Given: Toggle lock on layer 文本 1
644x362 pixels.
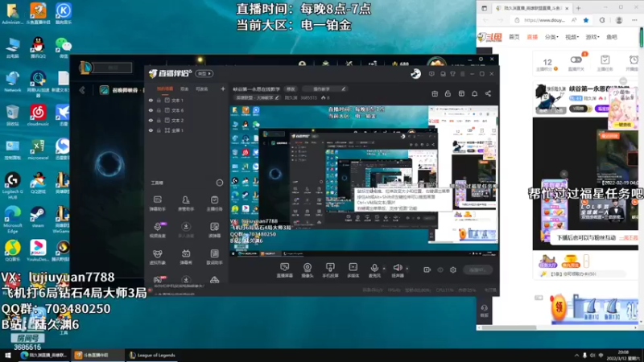Looking at the screenshot, I should point(159,100).
